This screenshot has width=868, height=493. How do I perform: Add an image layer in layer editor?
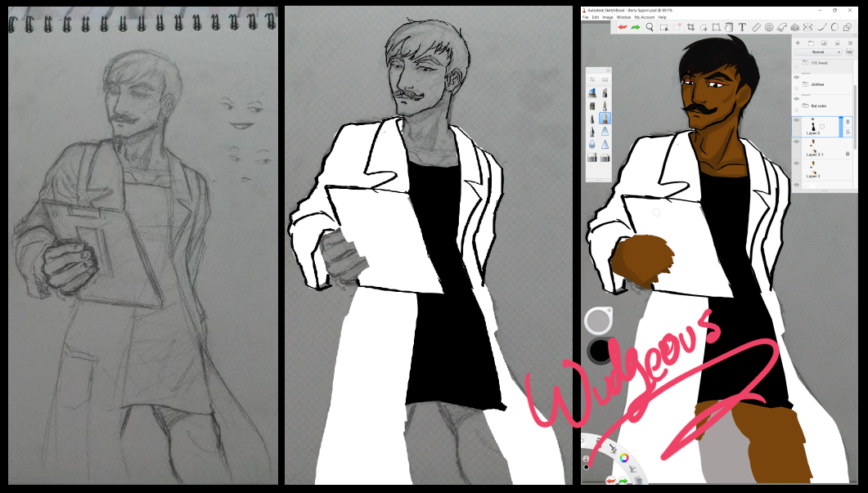[825, 43]
